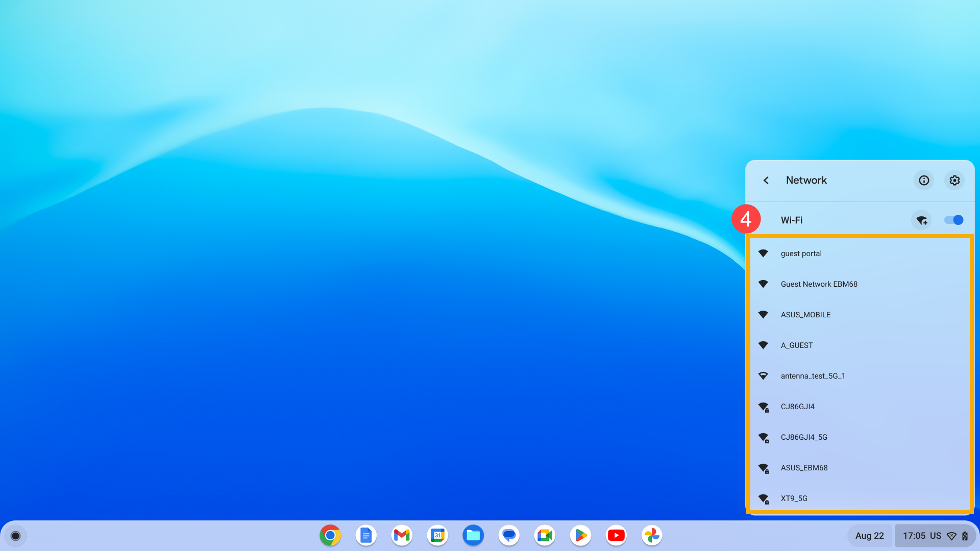Pick the XT9_5G network
The height and width of the screenshot is (551, 980).
pyautogui.click(x=794, y=498)
